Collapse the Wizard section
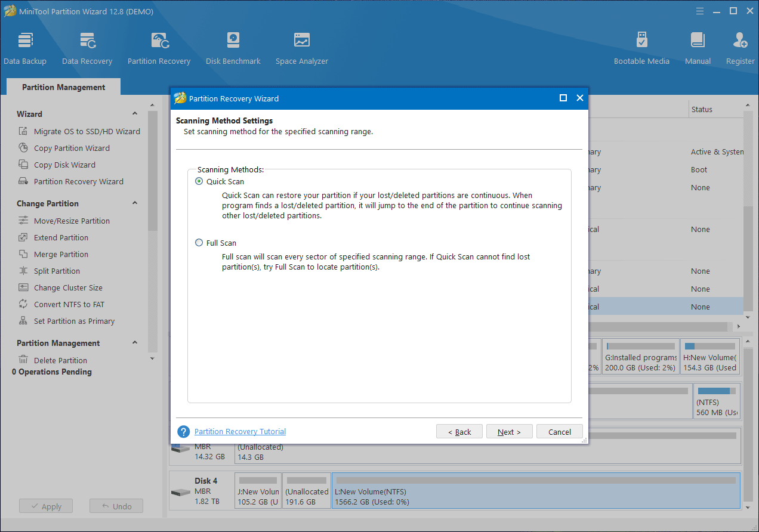 135,113
